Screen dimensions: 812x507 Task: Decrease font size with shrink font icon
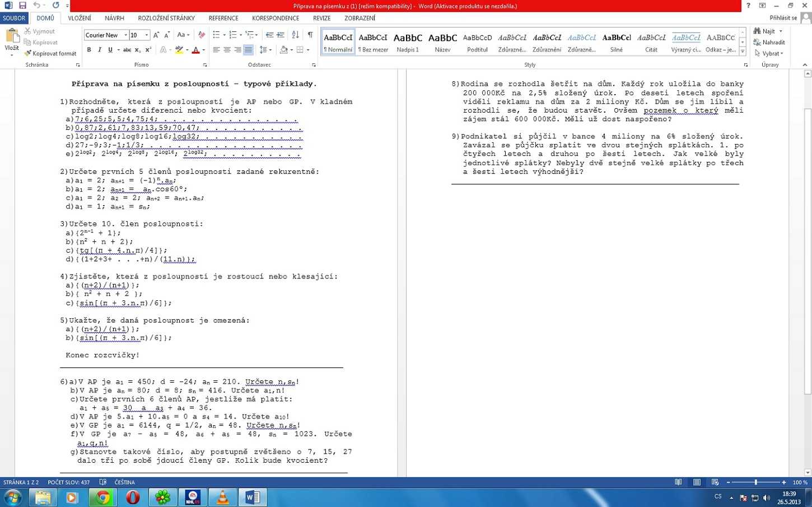click(167, 35)
